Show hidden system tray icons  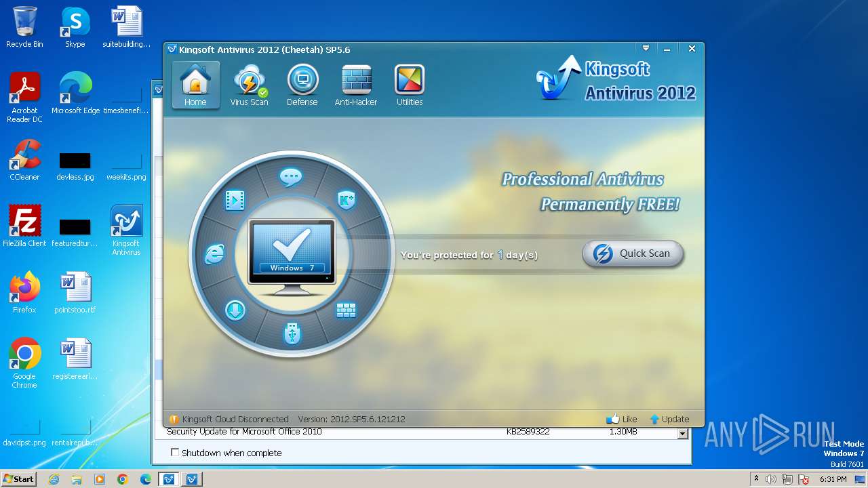point(757,479)
